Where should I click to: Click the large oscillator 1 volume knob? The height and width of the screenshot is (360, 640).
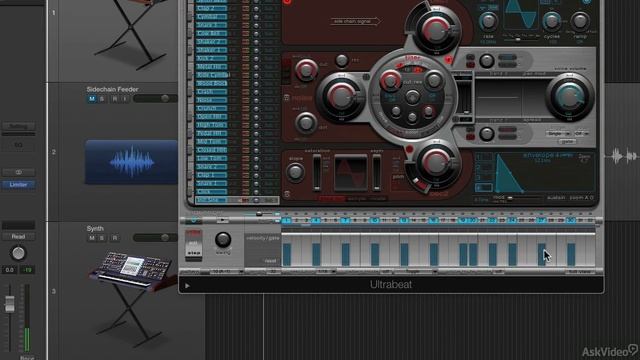click(436, 29)
